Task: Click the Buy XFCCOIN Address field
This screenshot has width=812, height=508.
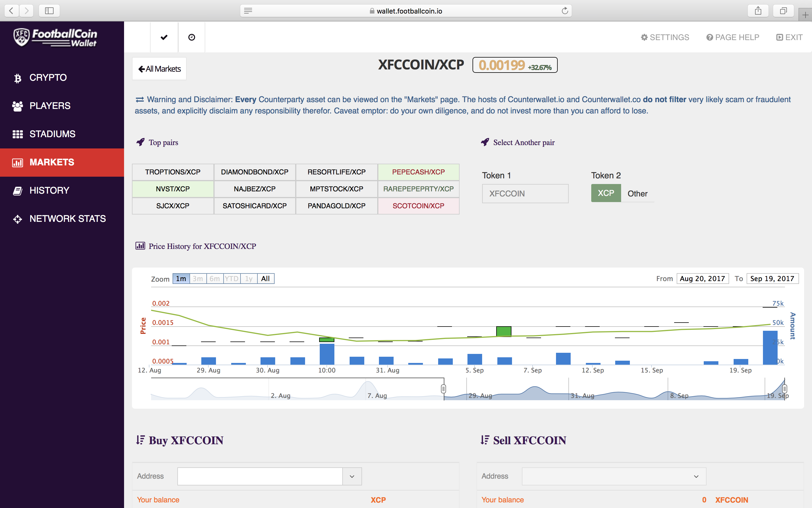Action: (x=260, y=476)
